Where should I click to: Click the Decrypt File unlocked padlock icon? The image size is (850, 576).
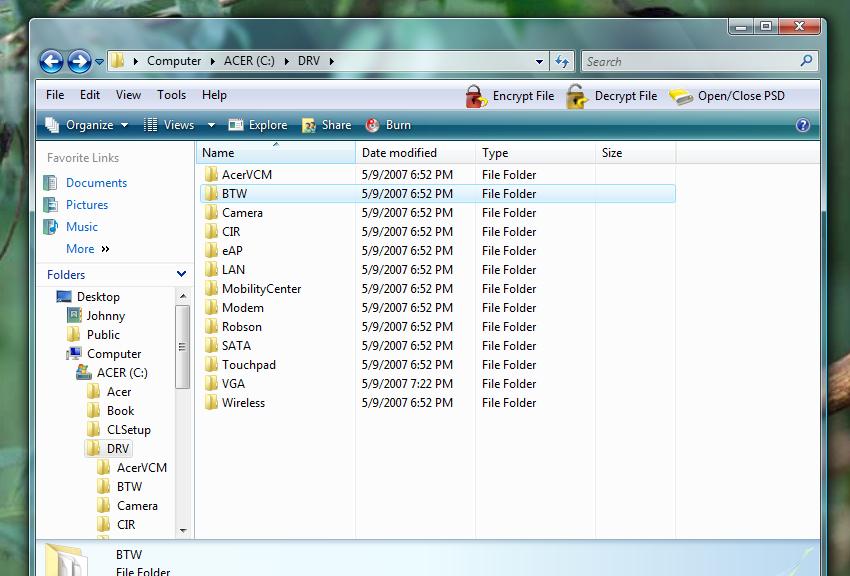tap(577, 96)
